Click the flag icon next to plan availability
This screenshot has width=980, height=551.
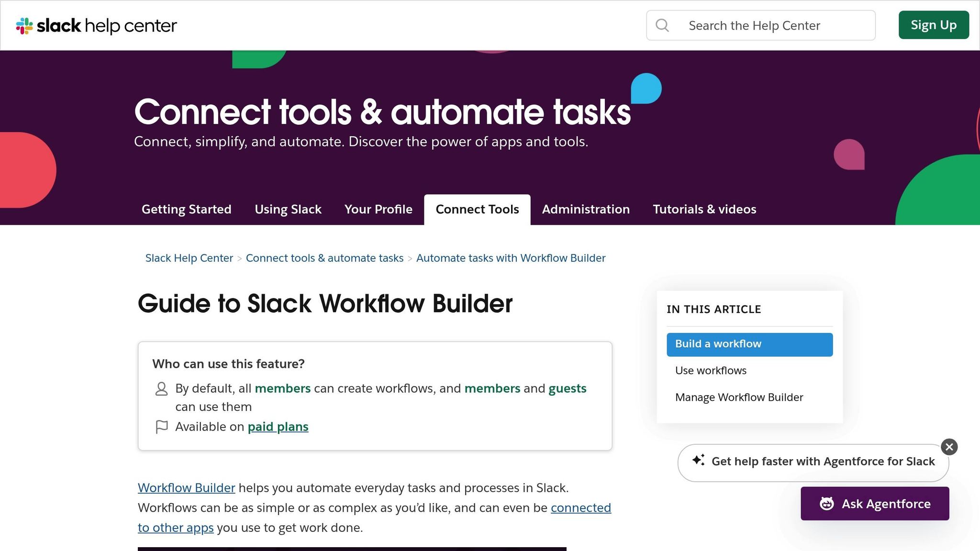click(x=161, y=427)
